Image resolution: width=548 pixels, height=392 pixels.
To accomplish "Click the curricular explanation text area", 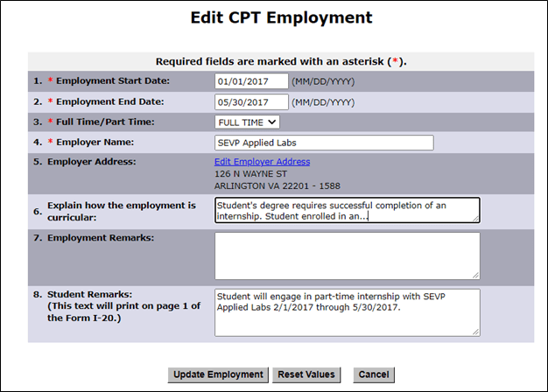I will coord(346,210).
